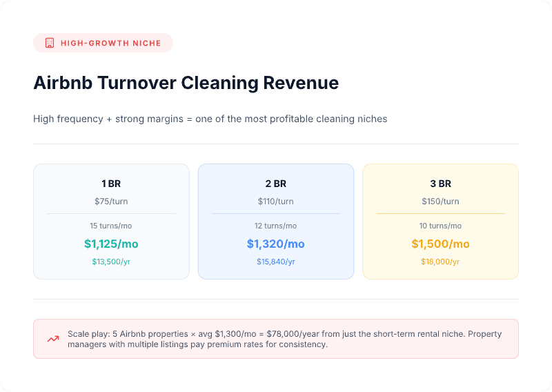
Task: Click the 12 turns/mo label
Action: click(x=275, y=226)
